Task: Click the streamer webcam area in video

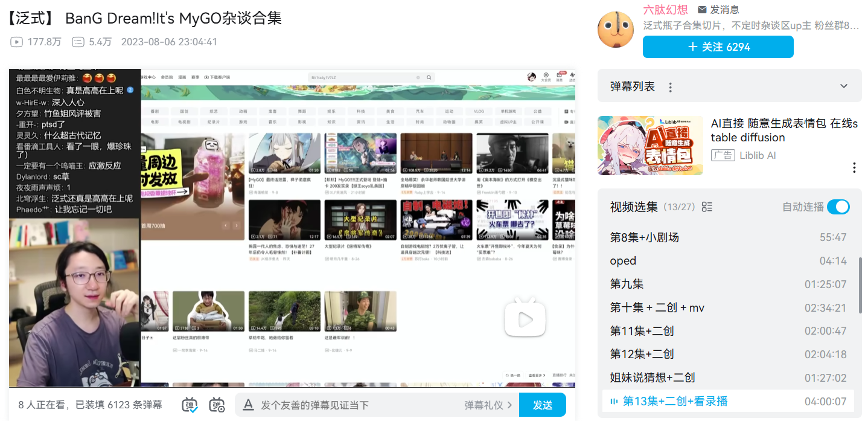Action: (75, 303)
